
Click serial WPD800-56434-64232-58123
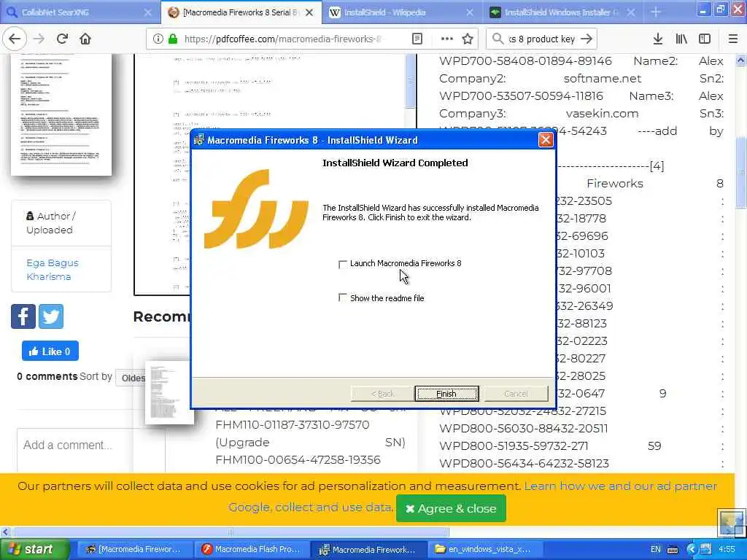pyautogui.click(x=524, y=463)
